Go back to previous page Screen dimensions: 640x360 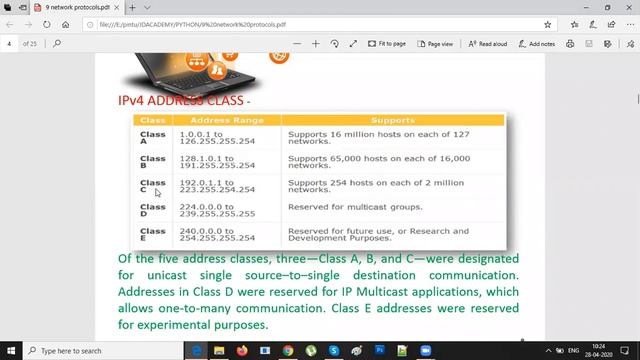pos(10,24)
